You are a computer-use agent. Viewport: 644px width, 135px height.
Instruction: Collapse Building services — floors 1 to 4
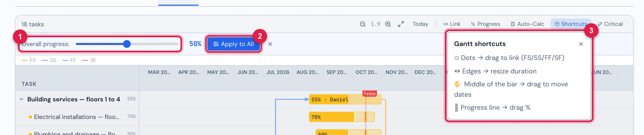(21, 99)
